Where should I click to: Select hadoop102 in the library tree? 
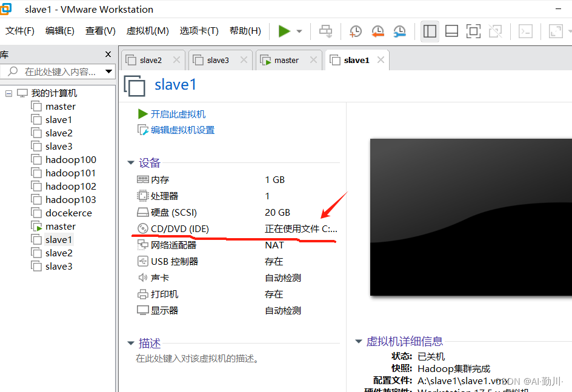[71, 187]
